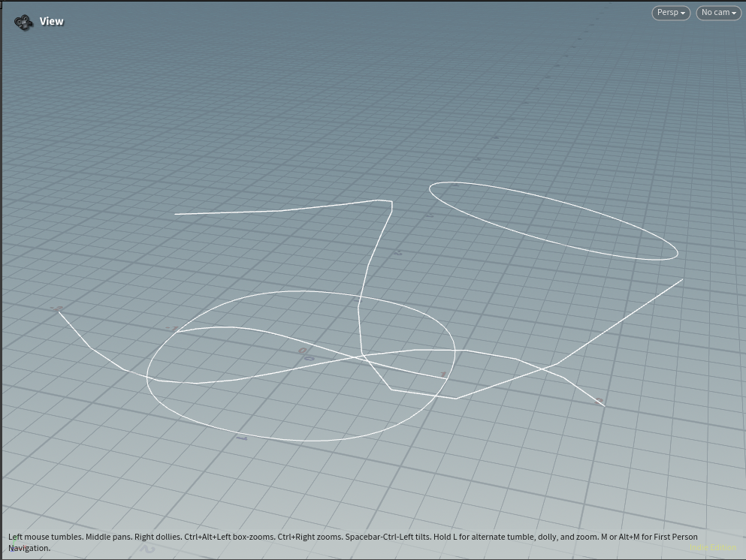Switch perspective view using Persp control
Image resolution: width=746 pixels, height=560 pixels.
(671, 13)
